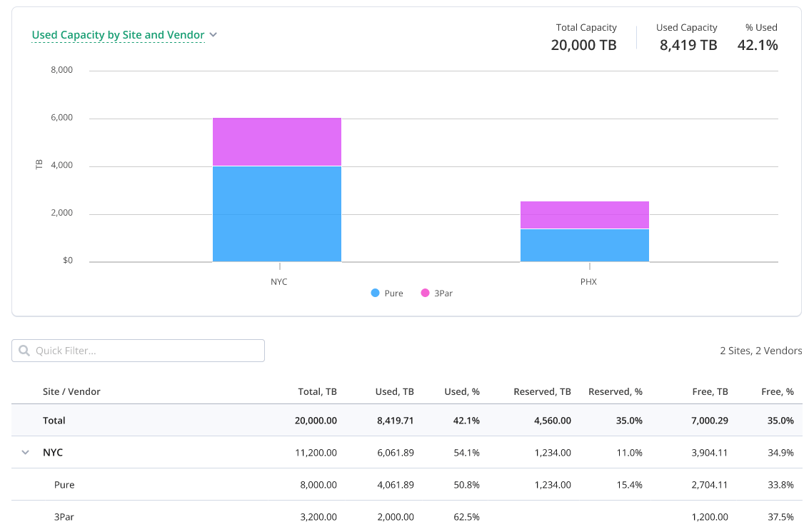Click the 3Par free percent 37.5%
This screenshot has width=809, height=532.
pos(780,516)
